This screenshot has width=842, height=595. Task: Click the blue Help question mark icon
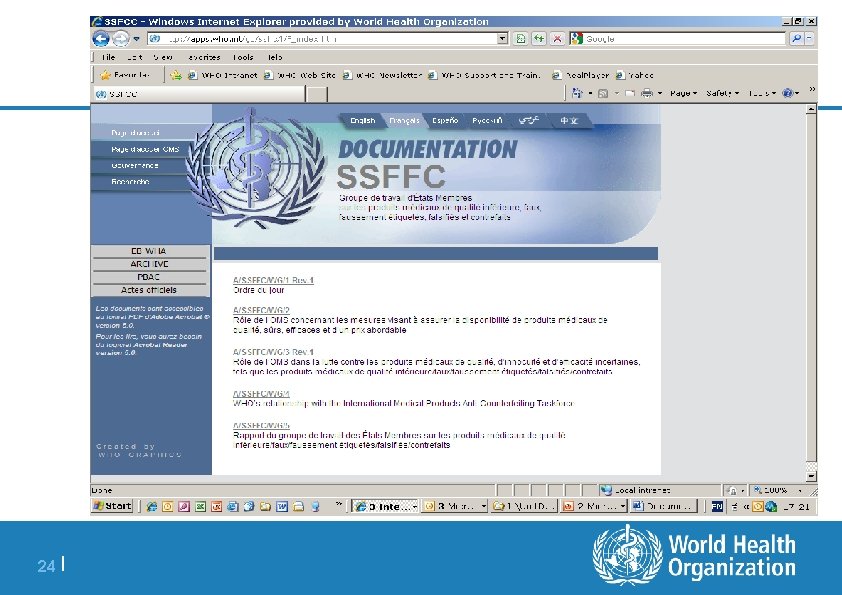point(788,93)
